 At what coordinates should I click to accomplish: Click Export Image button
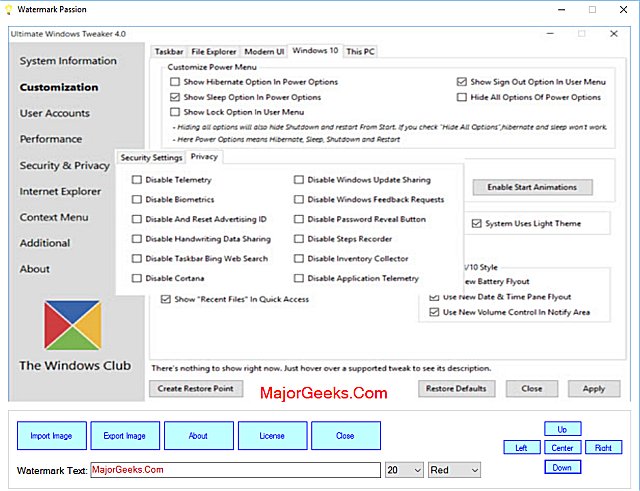[x=125, y=436]
